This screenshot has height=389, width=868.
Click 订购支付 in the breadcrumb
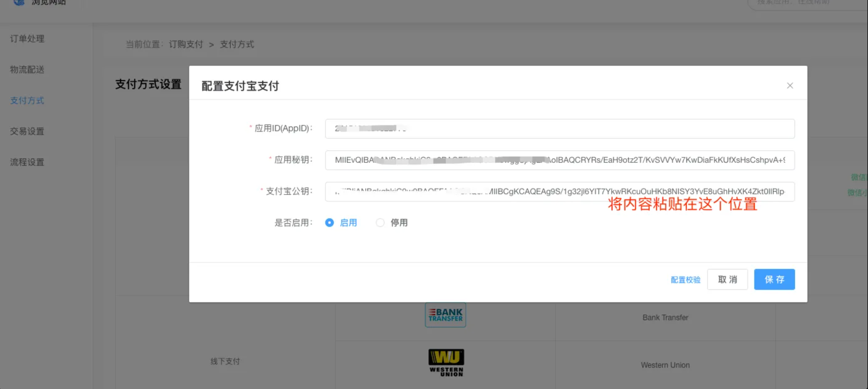click(x=186, y=44)
